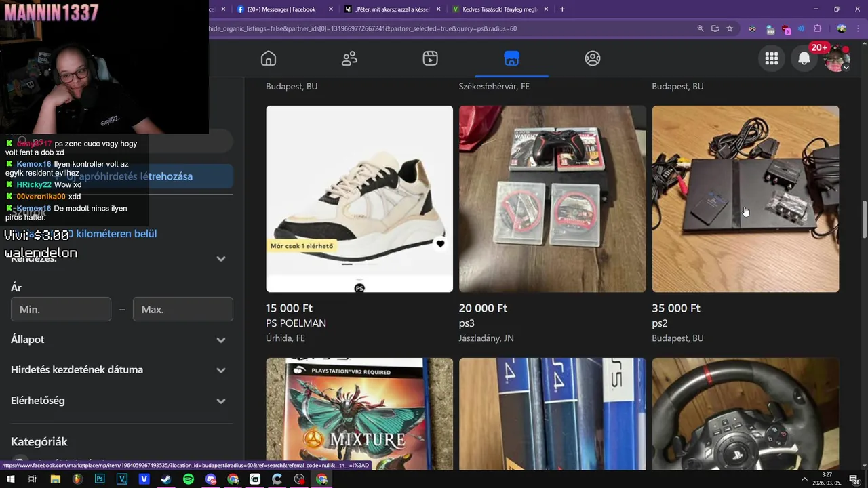Expand the Elérhetőség filter
Screen dimensions: 868x488
point(122,400)
